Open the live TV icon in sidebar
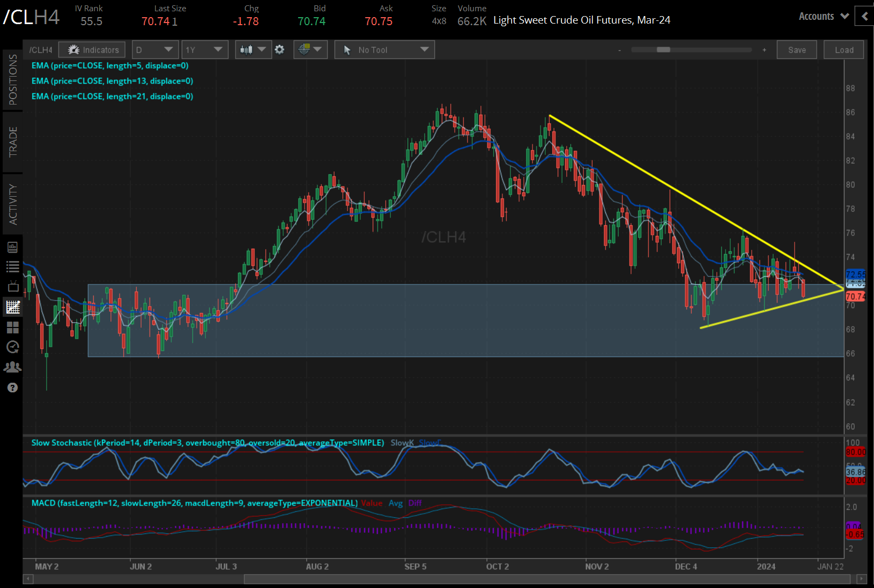The height and width of the screenshot is (588, 874). click(12, 287)
